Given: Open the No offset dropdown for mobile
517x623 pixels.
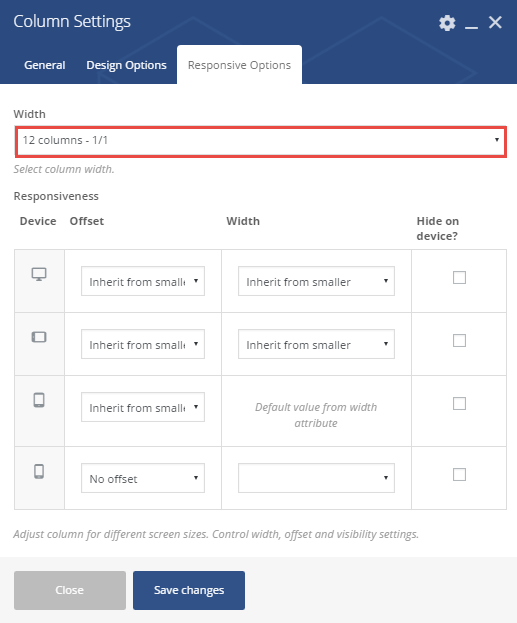Looking at the screenshot, I should click(143, 478).
